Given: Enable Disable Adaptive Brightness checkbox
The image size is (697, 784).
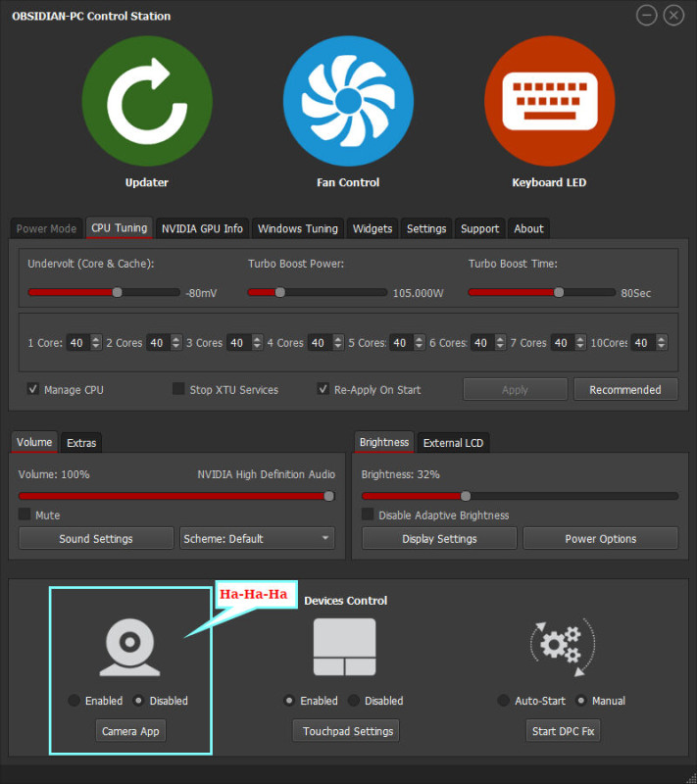Looking at the screenshot, I should click(368, 514).
